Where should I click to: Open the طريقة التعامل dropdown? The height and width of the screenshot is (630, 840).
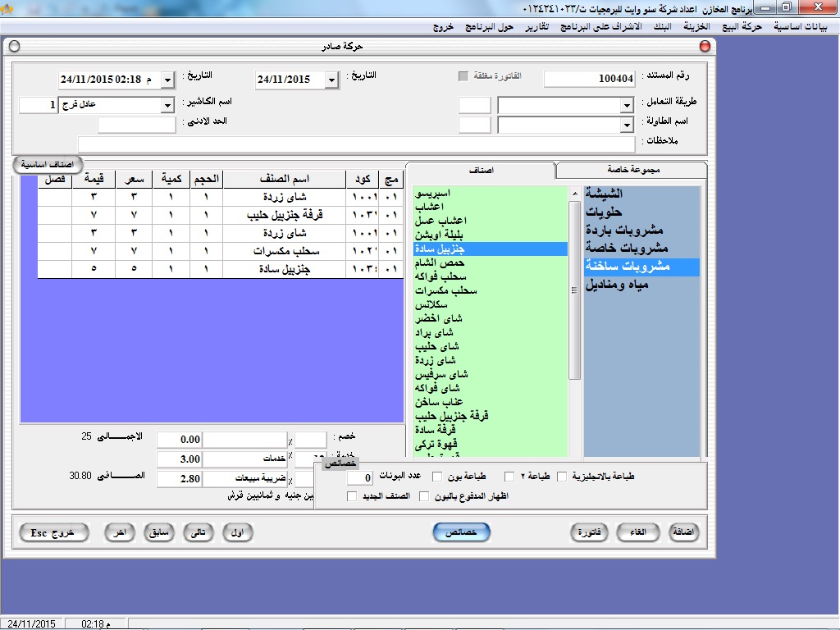[x=627, y=106]
